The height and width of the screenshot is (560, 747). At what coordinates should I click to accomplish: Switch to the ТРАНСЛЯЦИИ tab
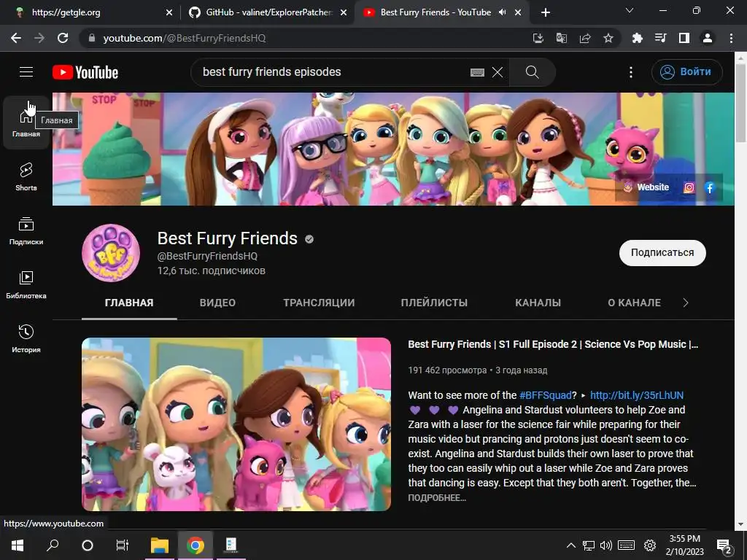point(319,303)
